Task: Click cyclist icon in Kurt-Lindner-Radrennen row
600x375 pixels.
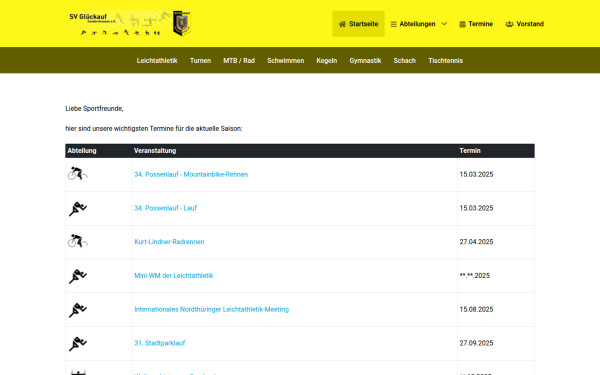Action: click(78, 241)
